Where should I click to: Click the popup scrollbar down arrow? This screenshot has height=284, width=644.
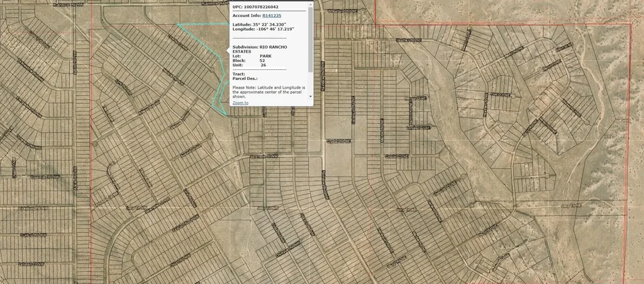click(310, 96)
